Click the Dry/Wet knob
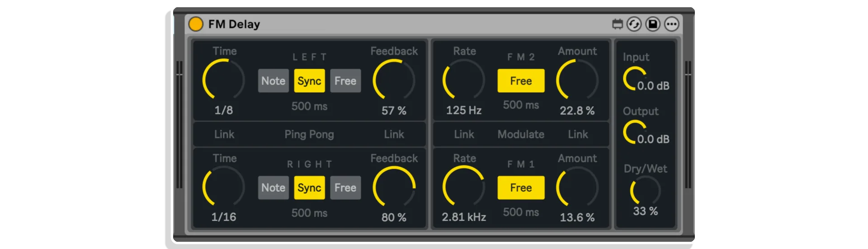868x249 pixels. [x=646, y=191]
